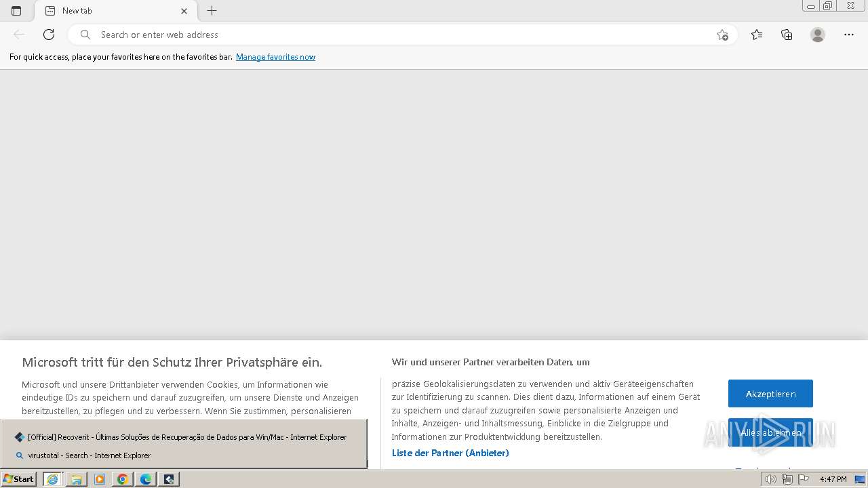Open Liste der Partner (Anbieter) link
The width and height of the screenshot is (868, 488).
tap(450, 453)
